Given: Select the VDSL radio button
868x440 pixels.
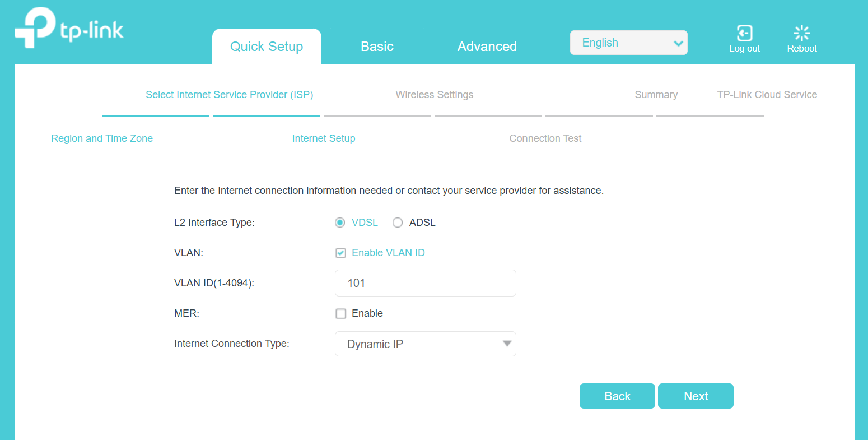Looking at the screenshot, I should 340,222.
